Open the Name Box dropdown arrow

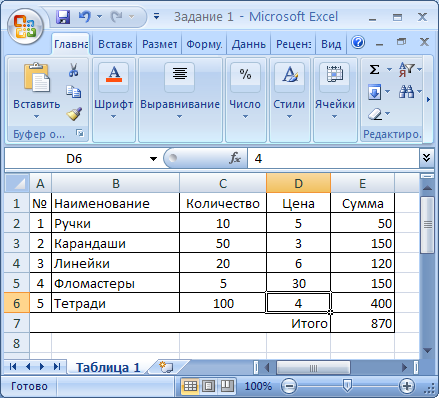[x=153, y=159]
